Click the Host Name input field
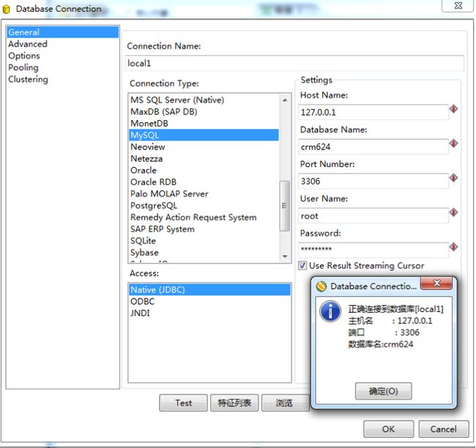 tap(373, 112)
